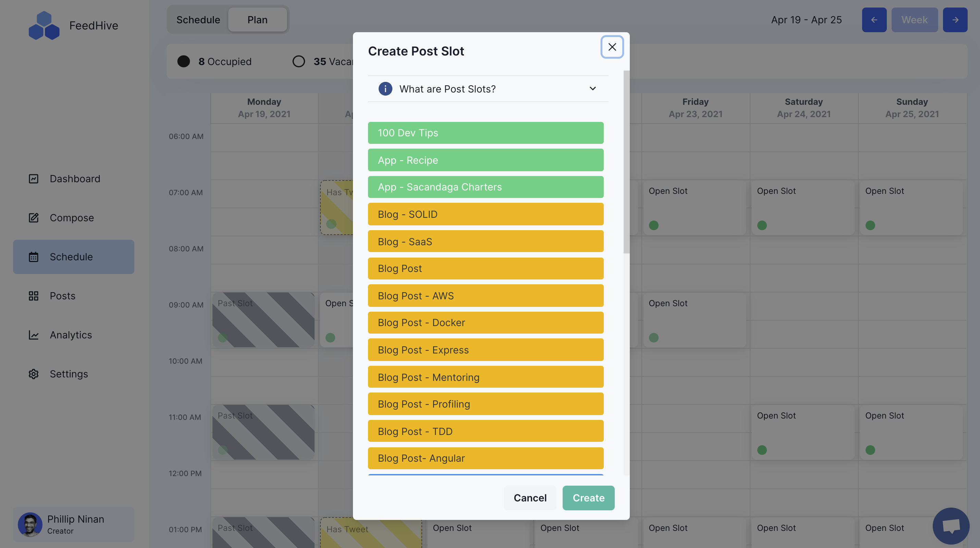
Task: Click the FeedHive hexagon logo
Action: [44, 25]
